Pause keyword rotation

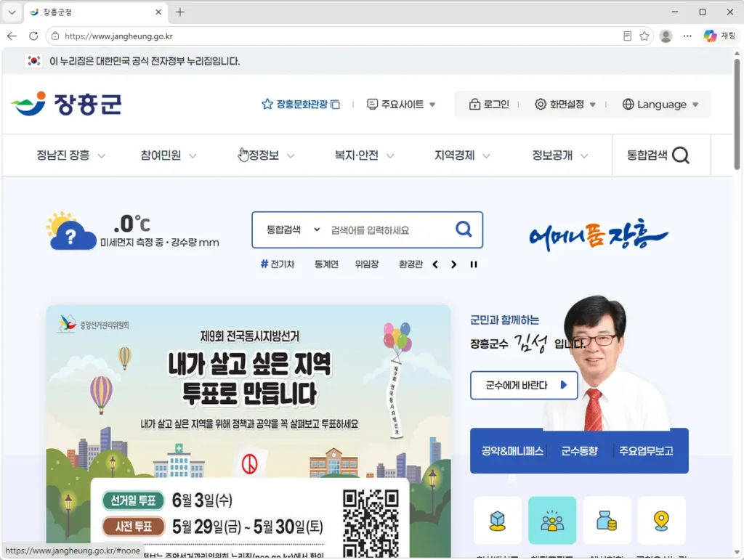coord(474,264)
